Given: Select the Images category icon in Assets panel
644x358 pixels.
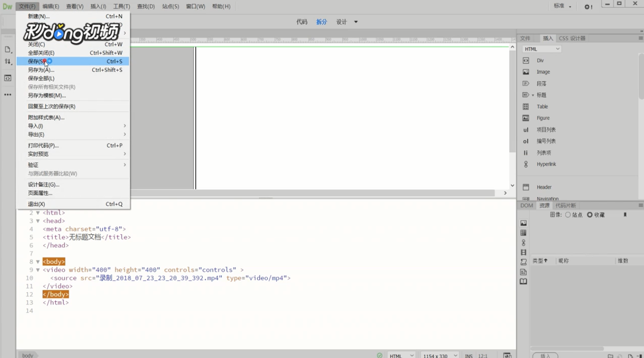Looking at the screenshot, I should tap(523, 223).
